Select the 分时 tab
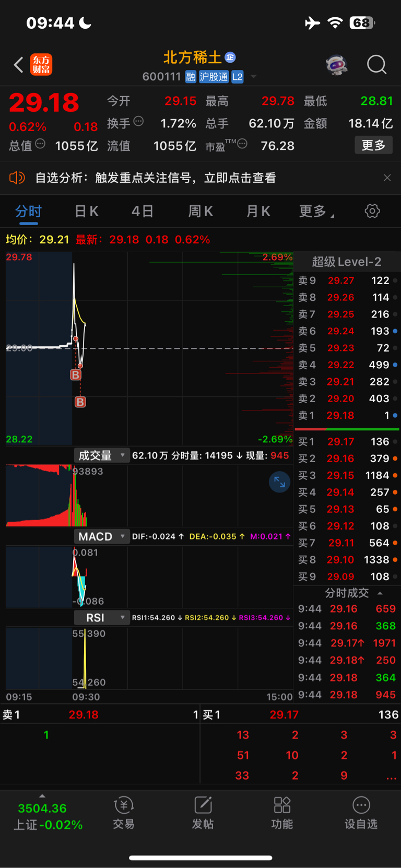 pyautogui.click(x=28, y=212)
